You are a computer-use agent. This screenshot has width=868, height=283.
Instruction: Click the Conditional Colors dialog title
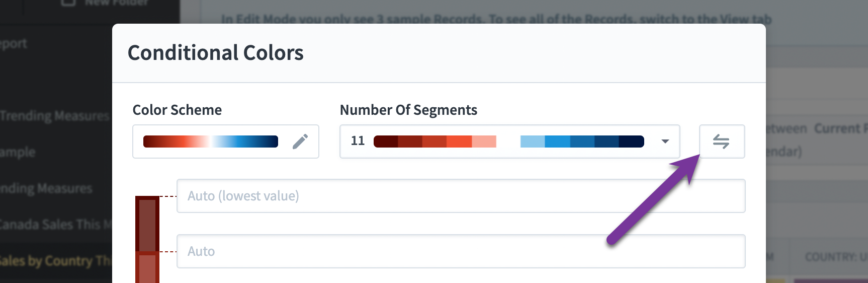216,53
